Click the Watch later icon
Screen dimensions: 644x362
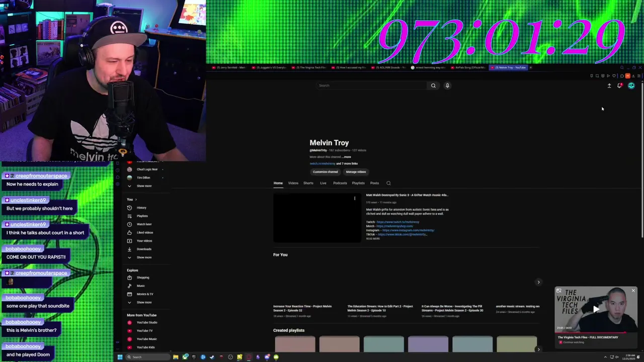tap(129, 224)
